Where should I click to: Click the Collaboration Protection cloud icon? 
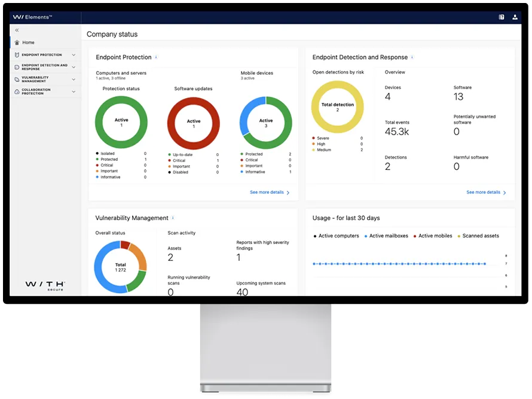16,92
